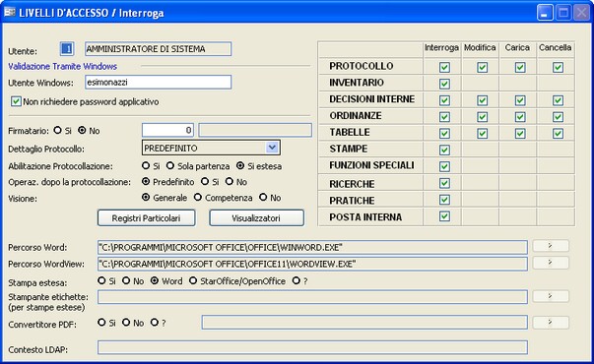Click the Contesto LDAP field

pyautogui.click(x=312, y=347)
